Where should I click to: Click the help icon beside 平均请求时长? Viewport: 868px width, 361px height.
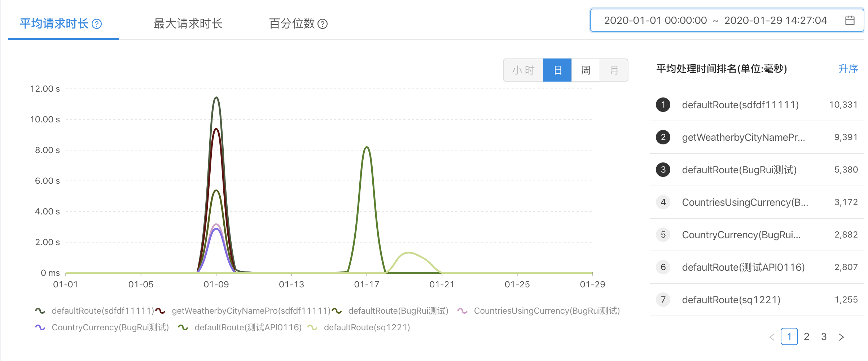click(97, 24)
